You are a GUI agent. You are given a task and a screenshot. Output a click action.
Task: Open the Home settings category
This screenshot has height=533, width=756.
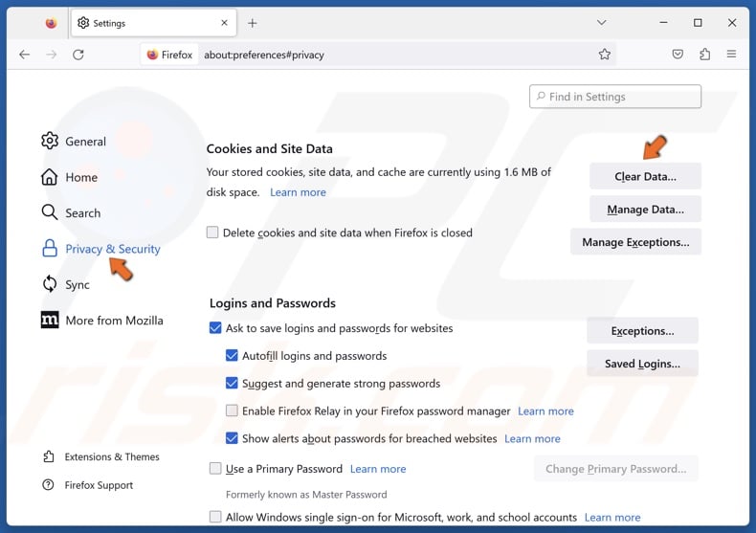pyautogui.click(x=70, y=177)
